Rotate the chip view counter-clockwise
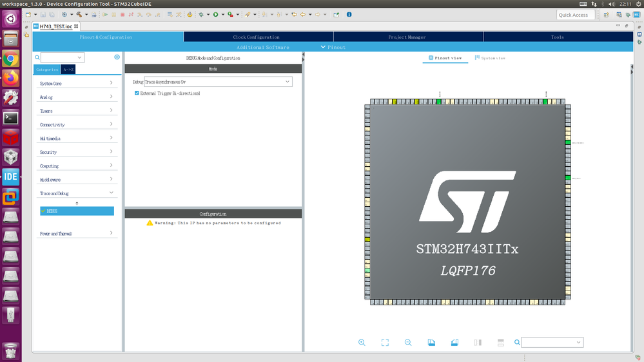The image size is (644, 362). coord(454,342)
